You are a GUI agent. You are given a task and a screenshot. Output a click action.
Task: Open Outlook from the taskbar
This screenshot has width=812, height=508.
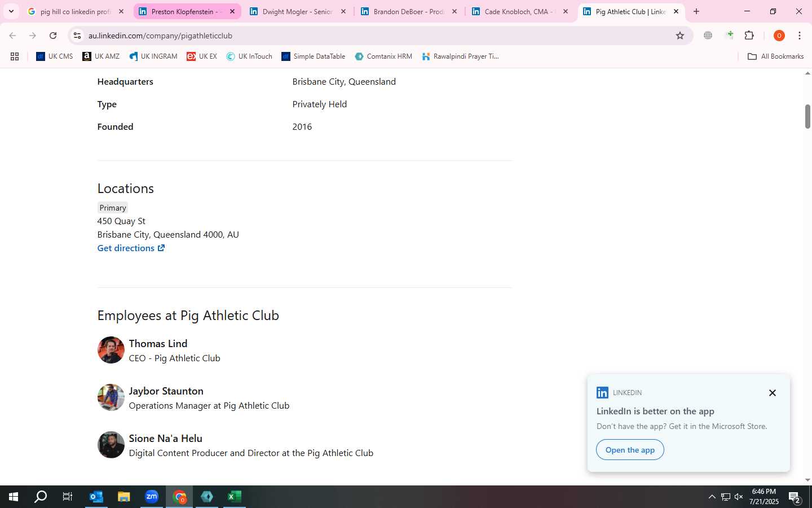click(96, 497)
